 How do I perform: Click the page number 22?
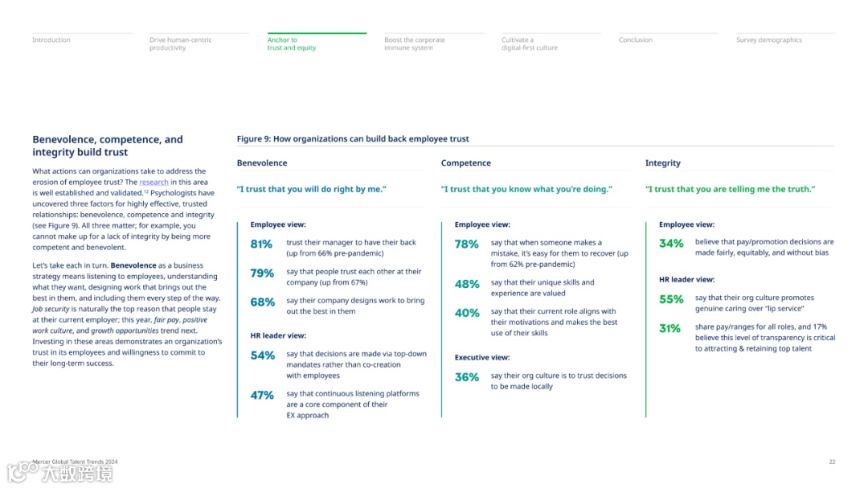[x=832, y=462]
